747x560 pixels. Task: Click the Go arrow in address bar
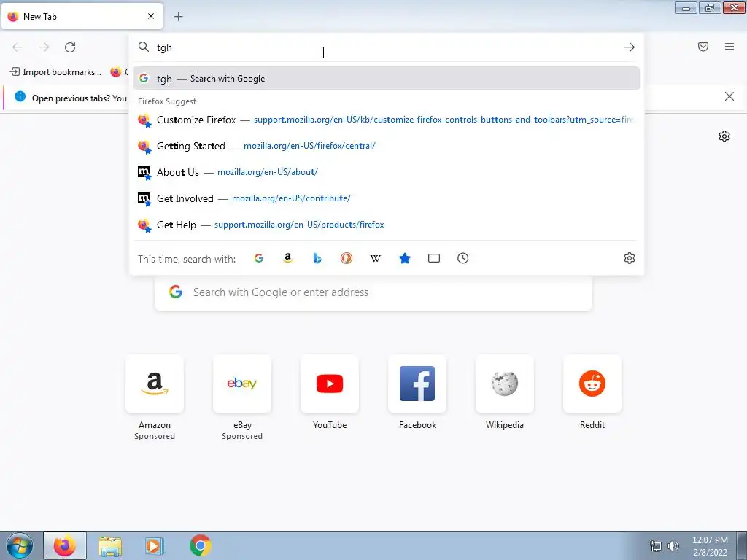point(630,47)
